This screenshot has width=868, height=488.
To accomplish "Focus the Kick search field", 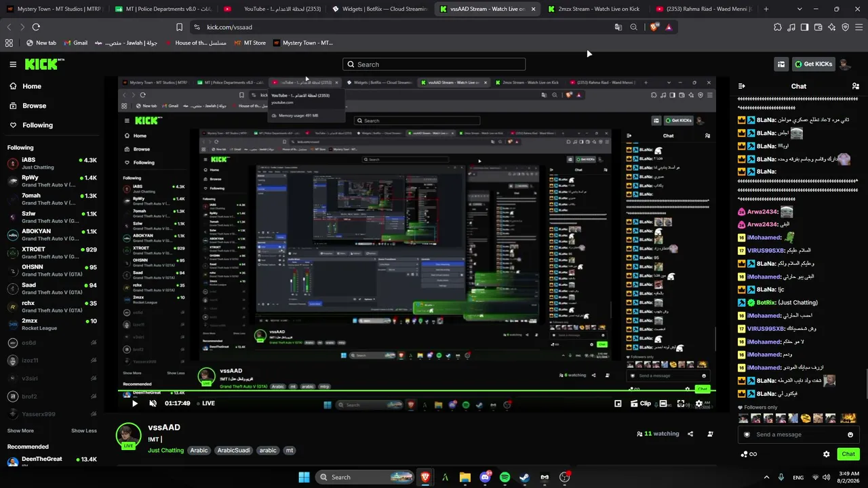I will pos(434,64).
